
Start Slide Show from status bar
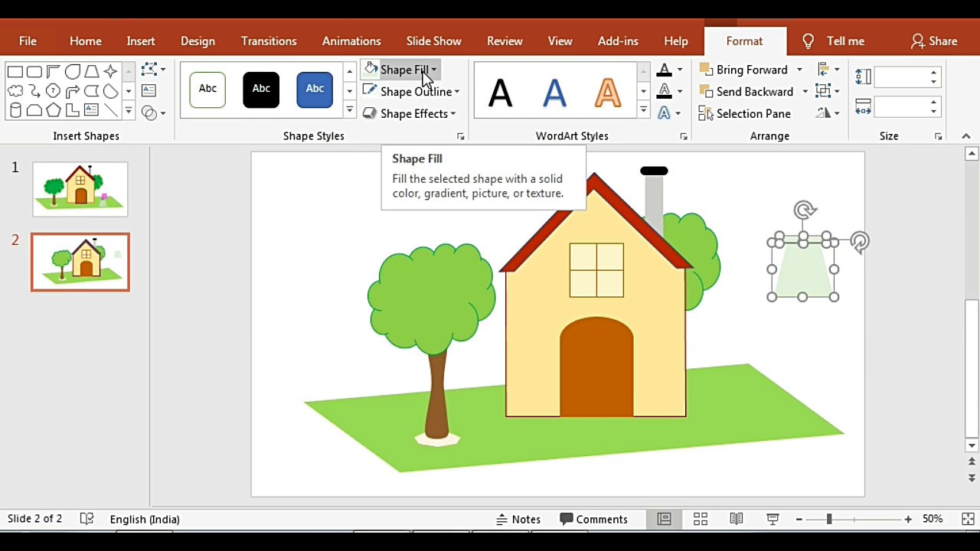click(773, 519)
